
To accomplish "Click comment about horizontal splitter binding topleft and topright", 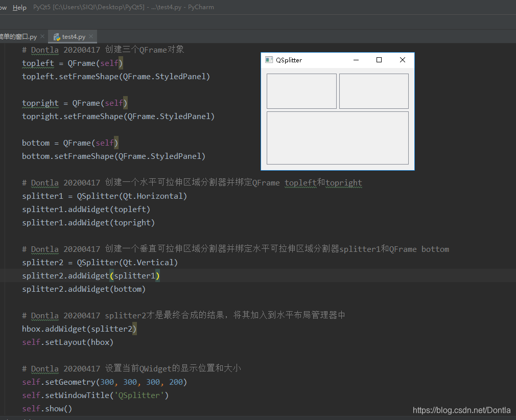I will pyautogui.click(x=192, y=183).
